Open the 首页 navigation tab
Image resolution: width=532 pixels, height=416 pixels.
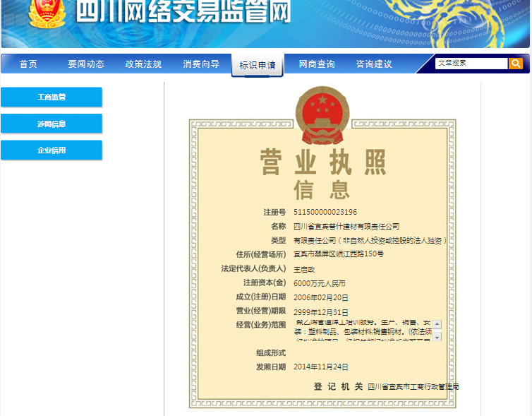(28, 64)
